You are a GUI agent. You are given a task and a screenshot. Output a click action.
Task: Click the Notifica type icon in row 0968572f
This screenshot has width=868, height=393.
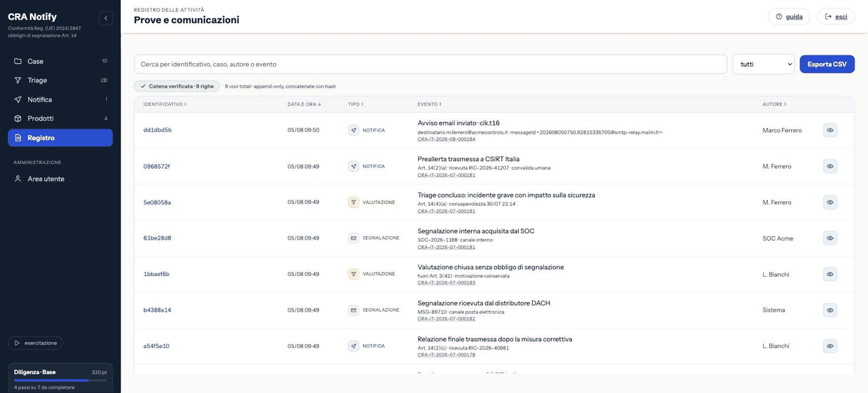coord(353,166)
